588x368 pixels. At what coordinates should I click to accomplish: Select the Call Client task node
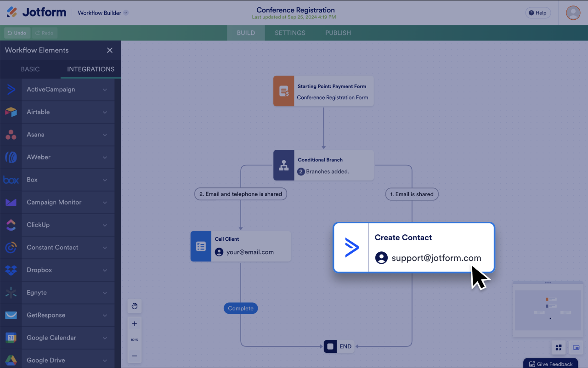tap(241, 246)
